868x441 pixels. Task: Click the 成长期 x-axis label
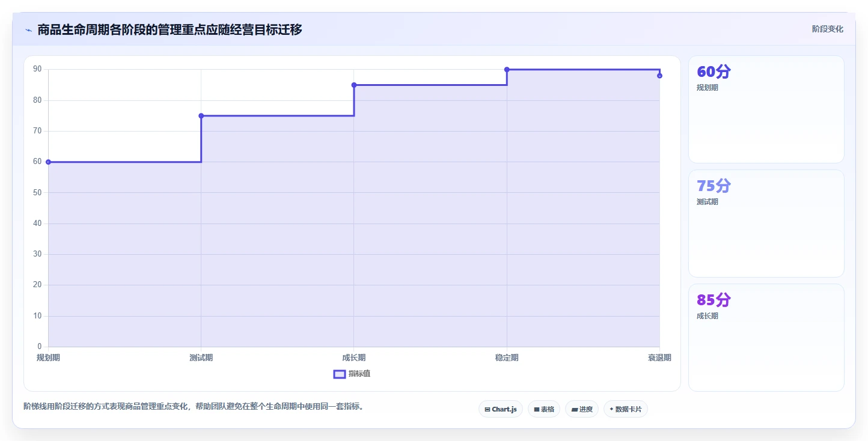tap(354, 358)
